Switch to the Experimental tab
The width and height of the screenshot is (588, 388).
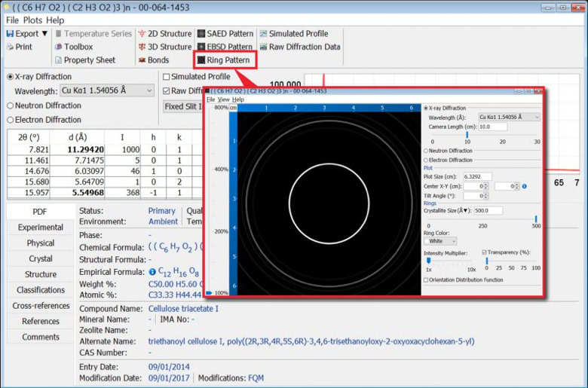click(x=41, y=228)
